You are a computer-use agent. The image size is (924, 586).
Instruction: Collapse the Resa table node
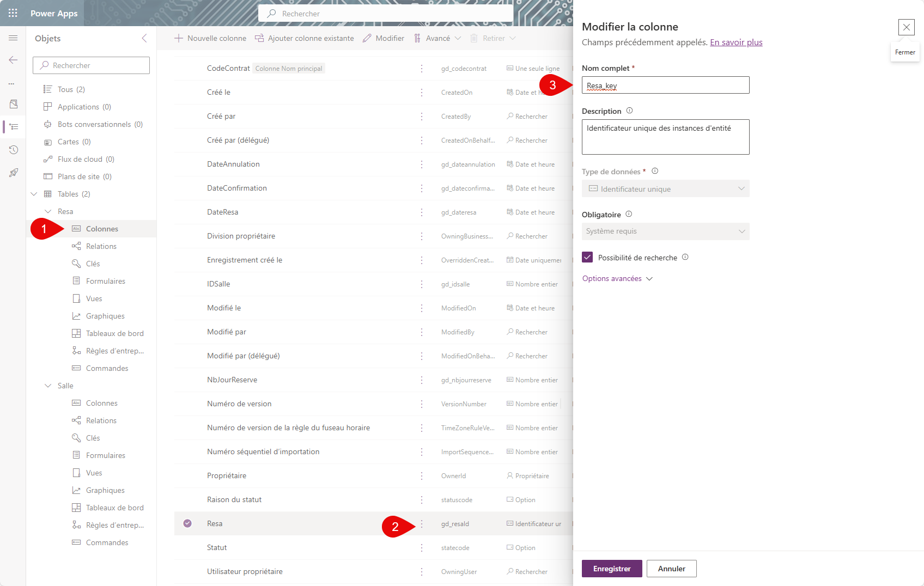[48, 211]
